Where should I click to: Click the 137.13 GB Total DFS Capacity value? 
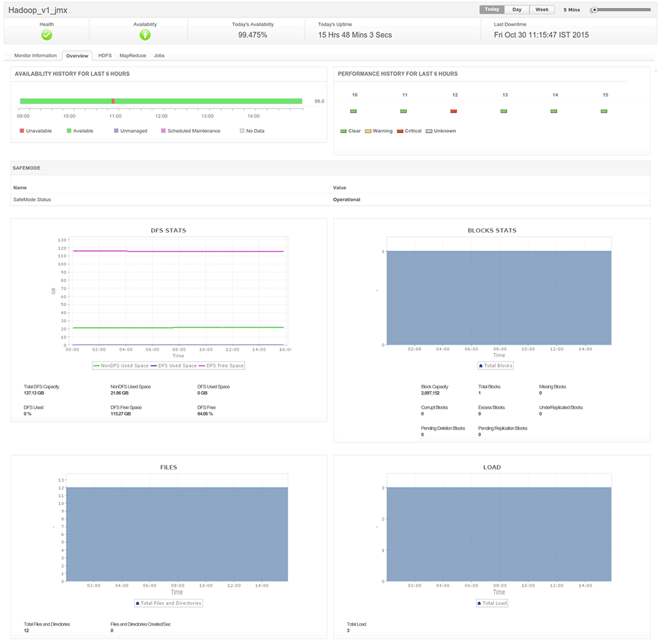[34, 393]
